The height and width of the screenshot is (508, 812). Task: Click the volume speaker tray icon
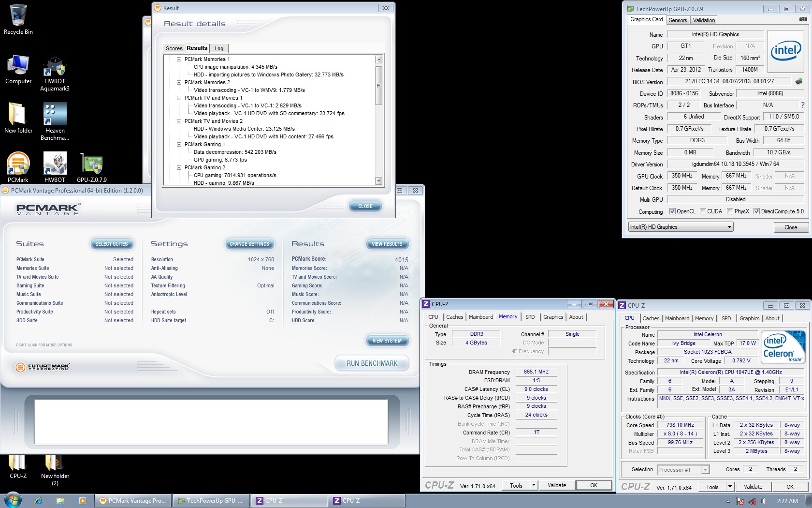pyautogui.click(x=763, y=501)
